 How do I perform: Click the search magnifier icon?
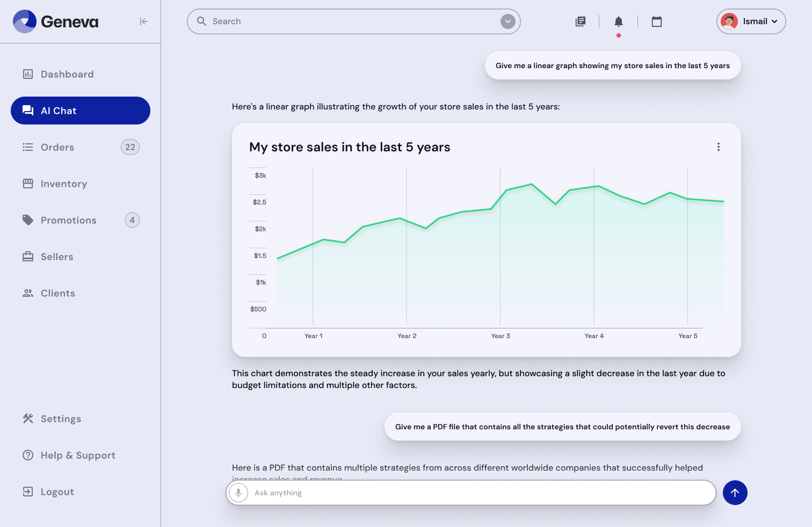tap(202, 21)
